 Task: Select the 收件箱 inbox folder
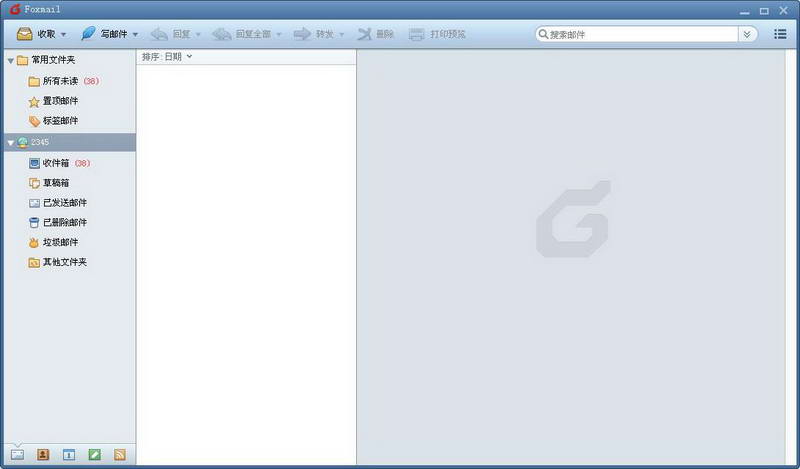(55, 163)
